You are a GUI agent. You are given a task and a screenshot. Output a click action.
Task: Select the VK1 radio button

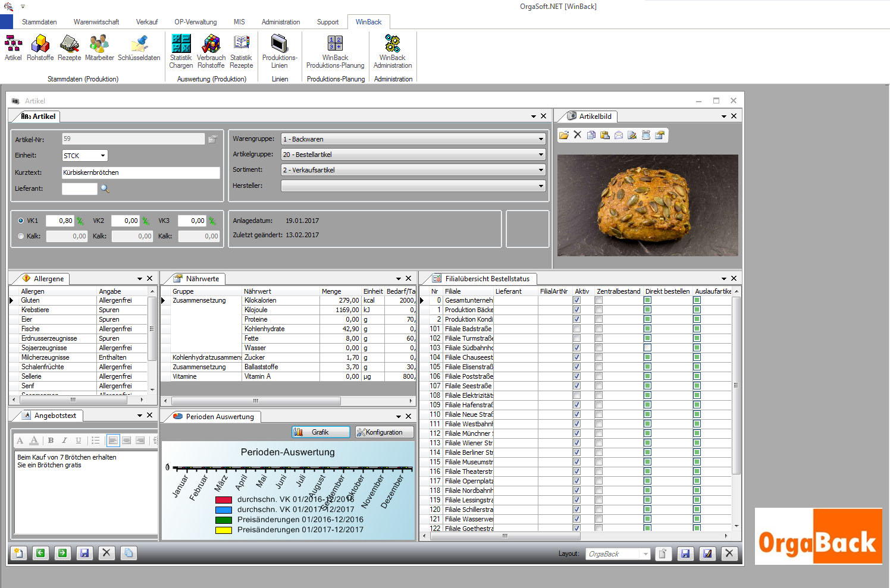click(x=21, y=221)
